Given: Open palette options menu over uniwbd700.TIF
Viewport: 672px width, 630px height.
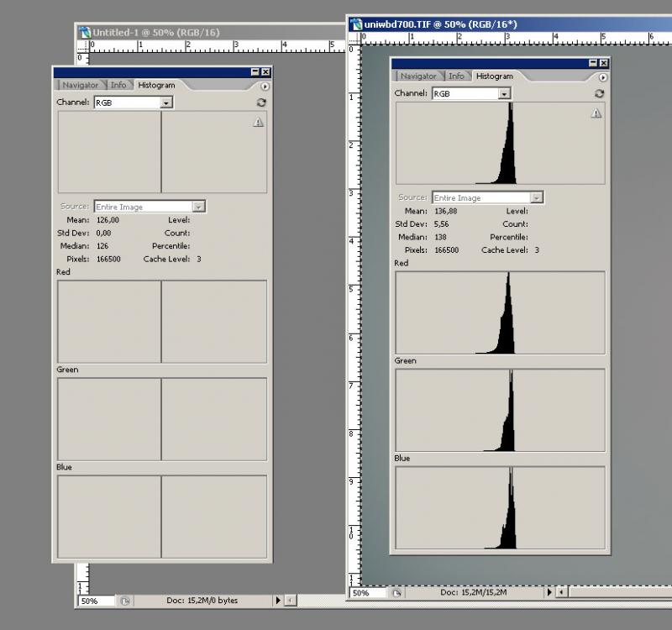Looking at the screenshot, I should click(603, 77).
